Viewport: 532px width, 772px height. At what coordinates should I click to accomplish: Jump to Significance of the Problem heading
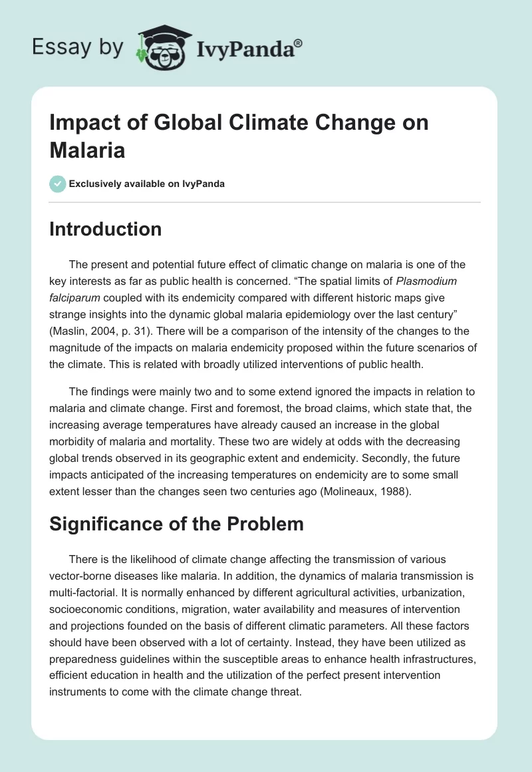coord(177,524)
